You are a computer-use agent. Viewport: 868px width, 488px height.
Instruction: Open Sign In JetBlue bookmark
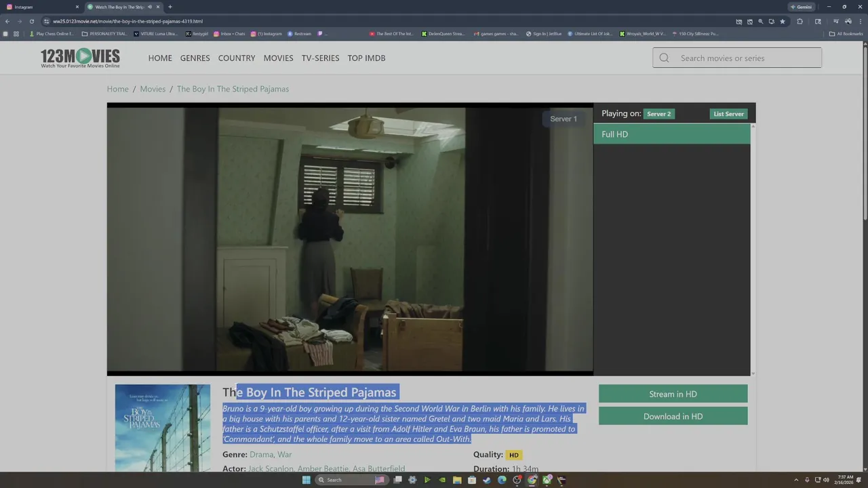(545, 33)
